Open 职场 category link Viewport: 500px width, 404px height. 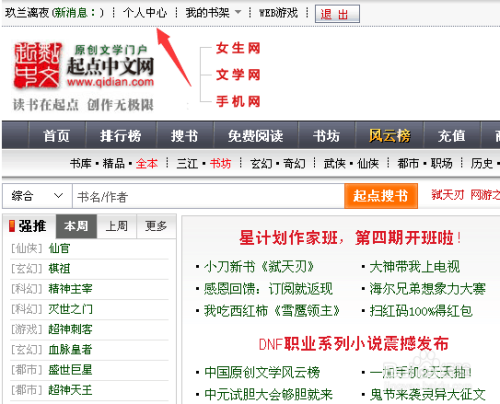coord(441,164)
